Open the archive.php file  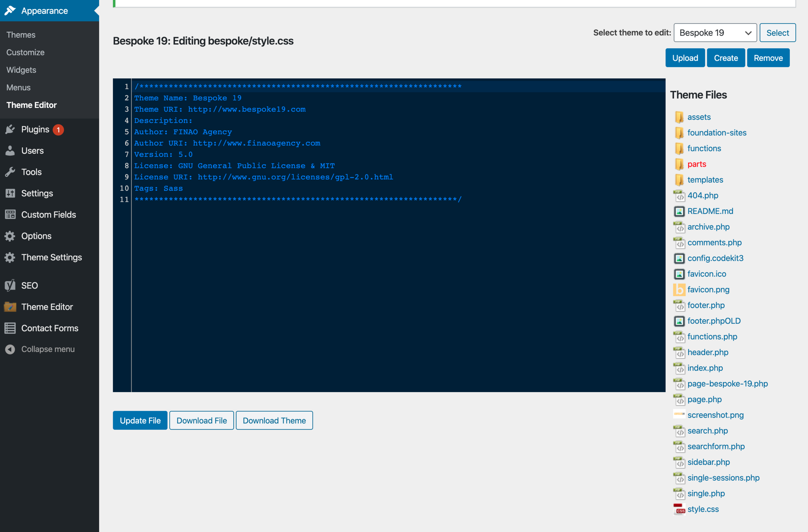pos(708,227)
